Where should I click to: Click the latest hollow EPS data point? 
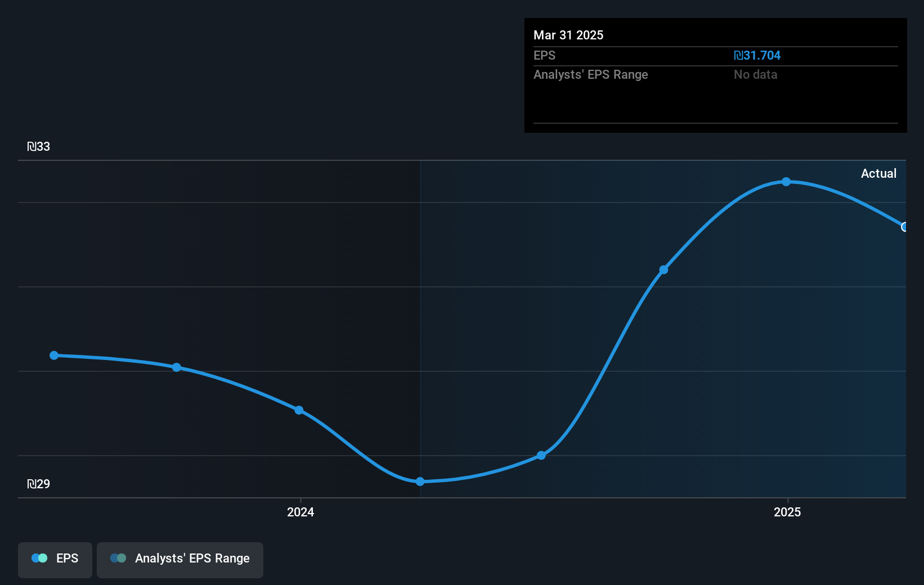pos(905,227)
